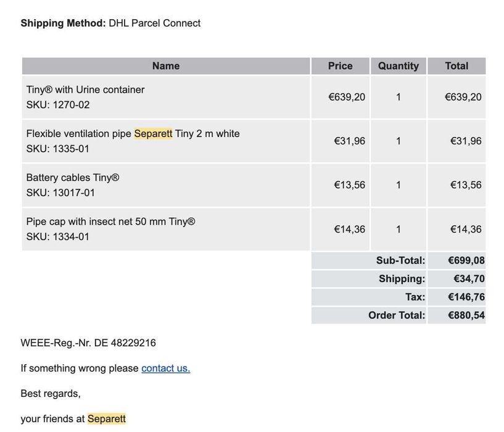Screen dimensions: 504x432
Task: Click the "Flexible ventilation pipe" product name
Action: (x=79, y=134)
